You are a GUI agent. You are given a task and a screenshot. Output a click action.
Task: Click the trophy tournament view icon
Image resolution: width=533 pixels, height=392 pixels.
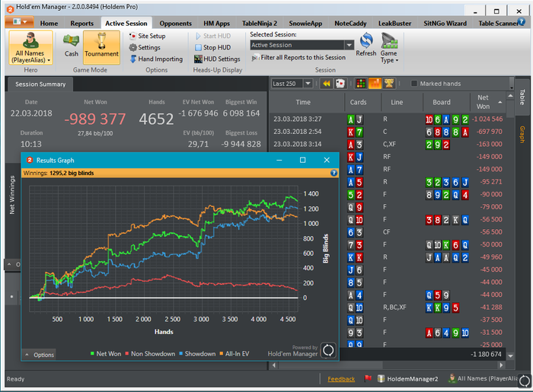[x=389, y=84]
